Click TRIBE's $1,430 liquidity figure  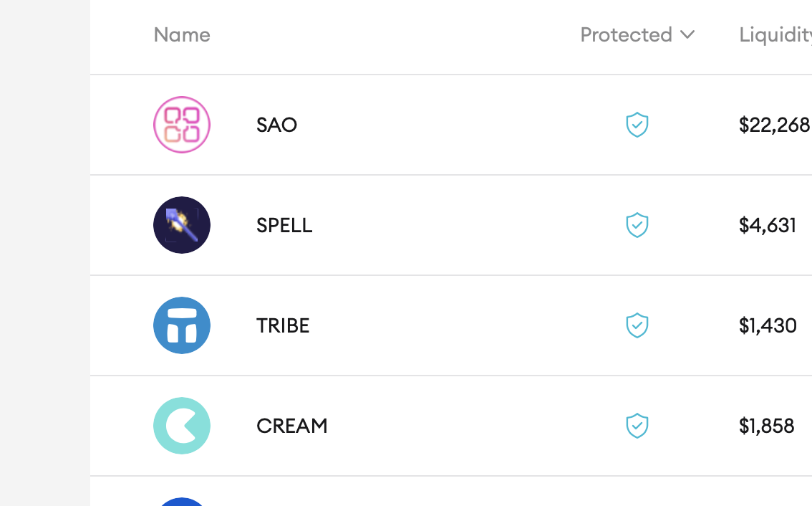coord(768,325)
